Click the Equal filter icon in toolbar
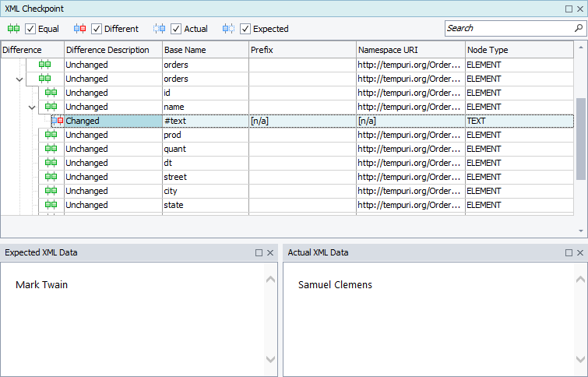Viewport: 588px width, 377px height. 13,29
